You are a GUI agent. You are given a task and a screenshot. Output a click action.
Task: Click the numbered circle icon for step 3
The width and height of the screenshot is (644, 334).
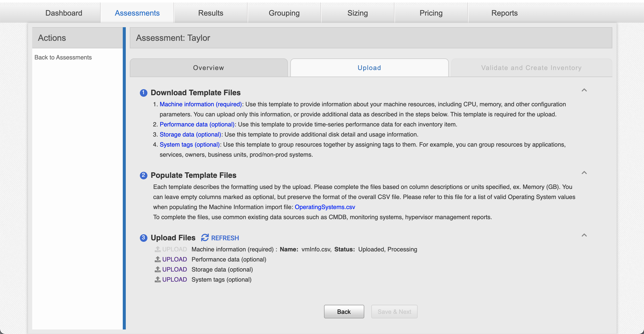pyautogui.click(x=143, y=237)
